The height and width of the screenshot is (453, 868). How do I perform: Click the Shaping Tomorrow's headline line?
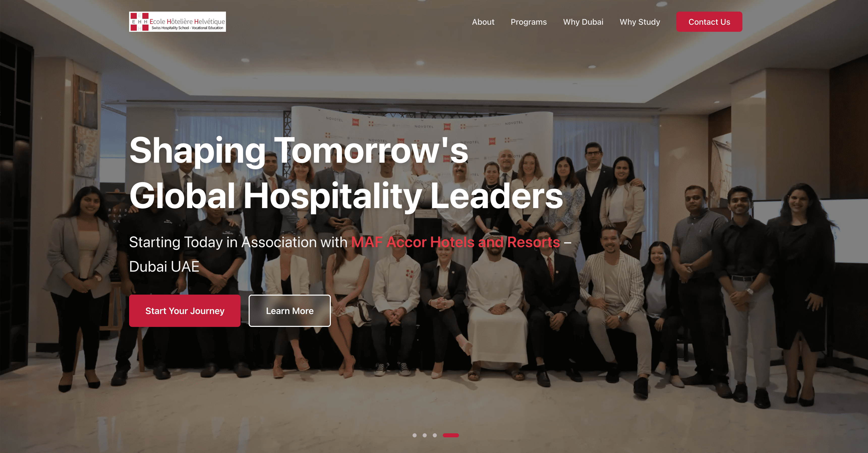click(299, 150)
